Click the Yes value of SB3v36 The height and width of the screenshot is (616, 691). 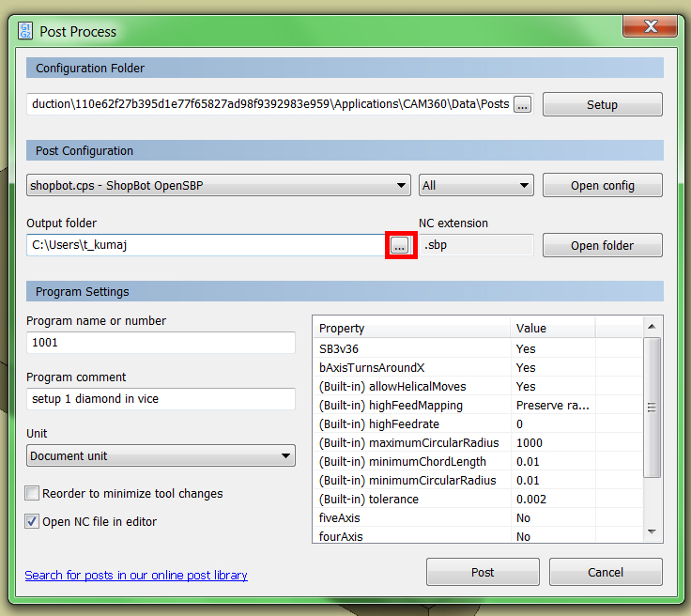(x=526, y=349)
